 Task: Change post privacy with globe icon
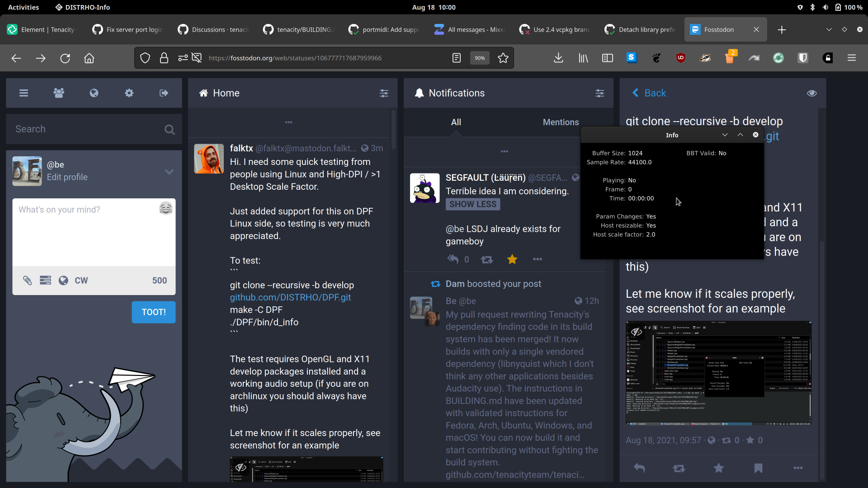(63, 281)
